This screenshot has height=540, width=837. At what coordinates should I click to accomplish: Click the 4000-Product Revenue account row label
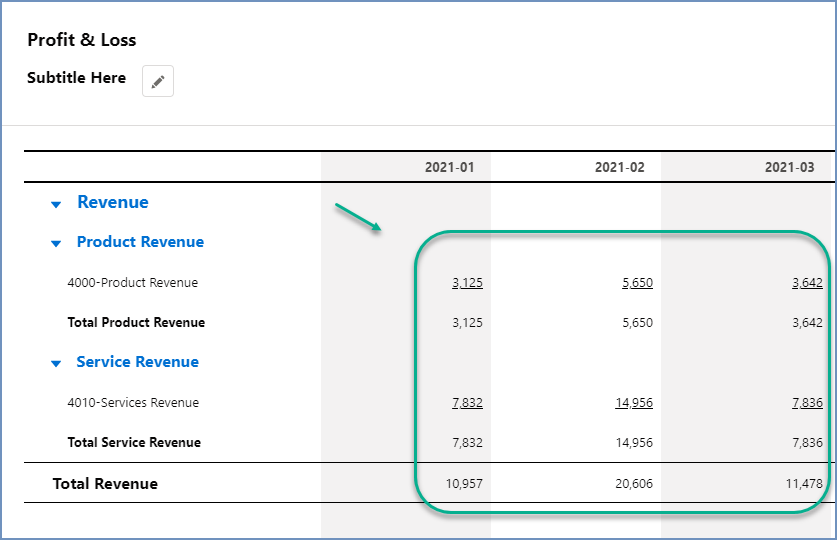pyautogui.click(x=132, y=283)
